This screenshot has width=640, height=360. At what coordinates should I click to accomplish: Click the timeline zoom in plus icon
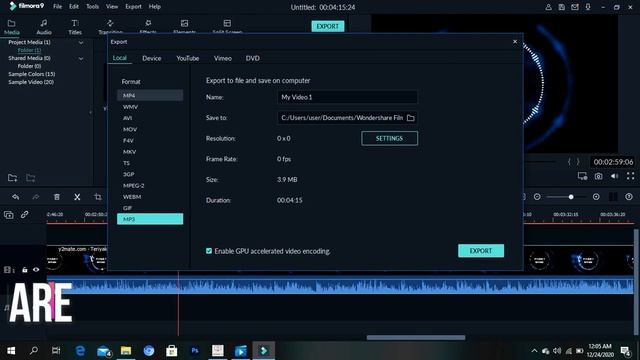click(596, 197)
